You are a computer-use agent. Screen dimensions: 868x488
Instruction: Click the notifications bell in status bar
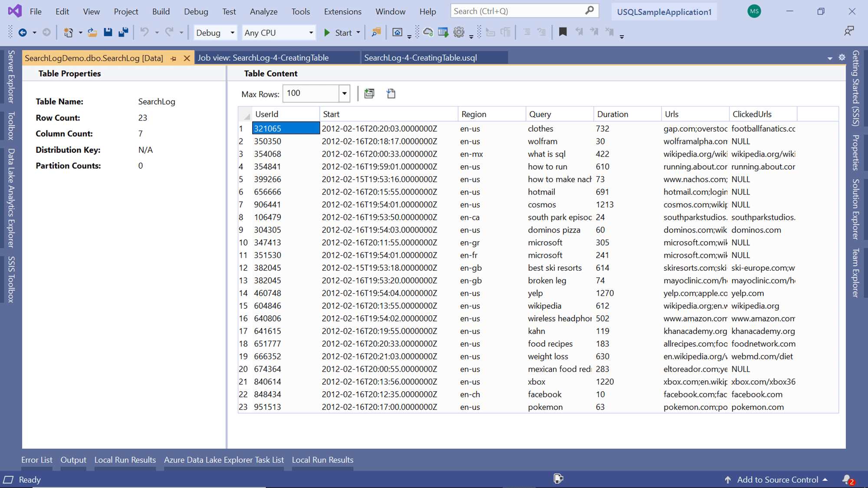point(847,479)
